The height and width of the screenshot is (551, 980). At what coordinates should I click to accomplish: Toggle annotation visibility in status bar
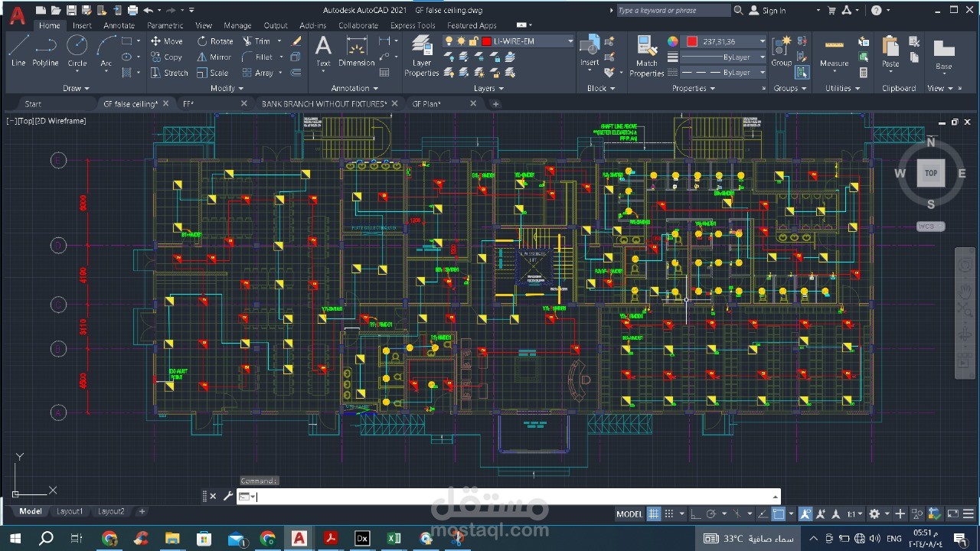pyautogui.click(x=805, y=514)
